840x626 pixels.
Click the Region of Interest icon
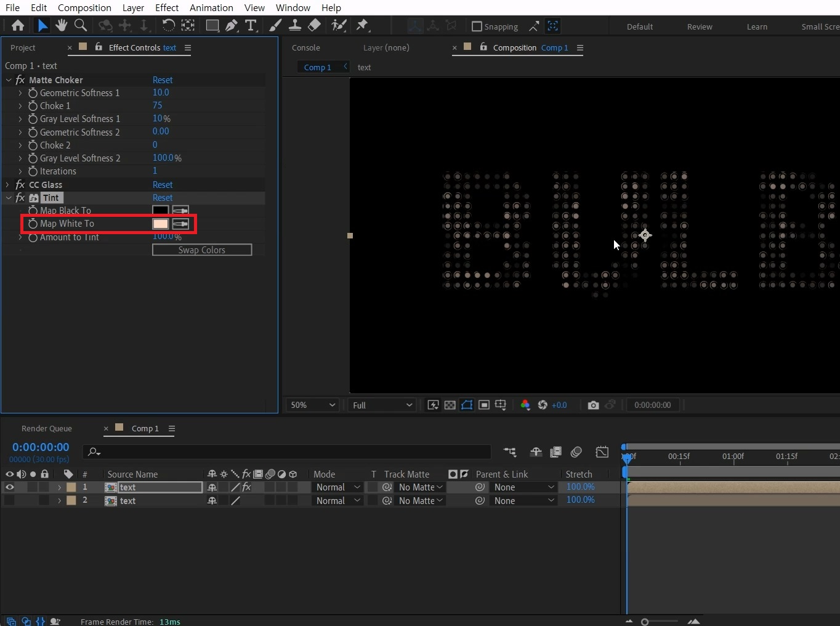click(484, 405)
